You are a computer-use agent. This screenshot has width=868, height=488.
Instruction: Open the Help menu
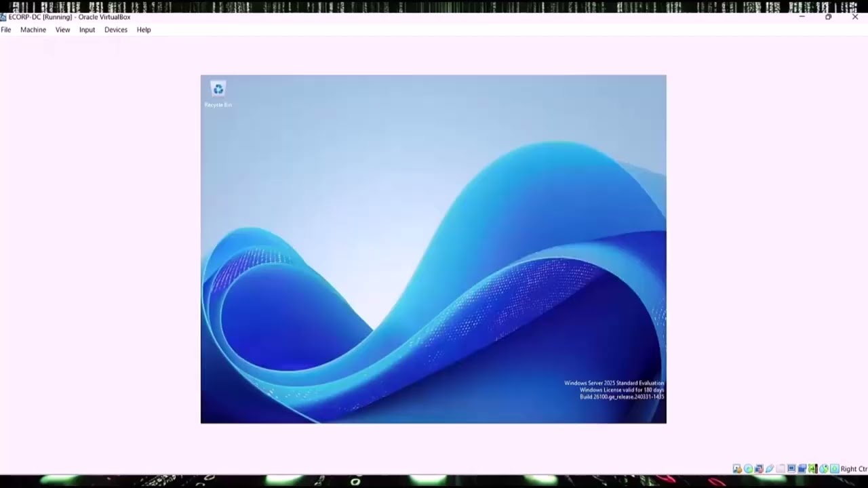144,30
